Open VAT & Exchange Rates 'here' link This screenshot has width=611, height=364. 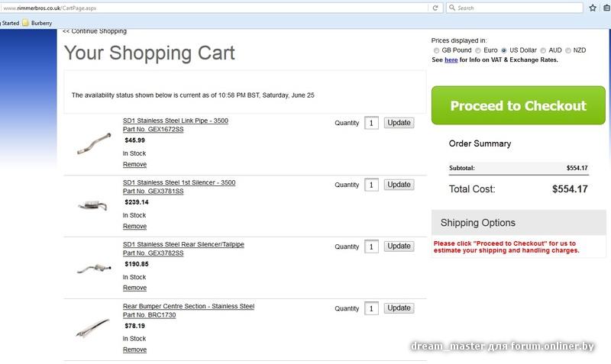coord(451,60)
